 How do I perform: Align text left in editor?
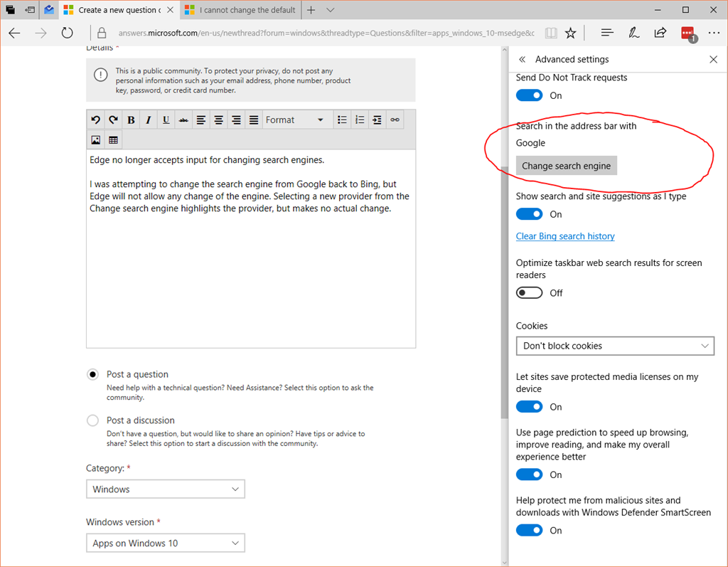tap(201, 120)
